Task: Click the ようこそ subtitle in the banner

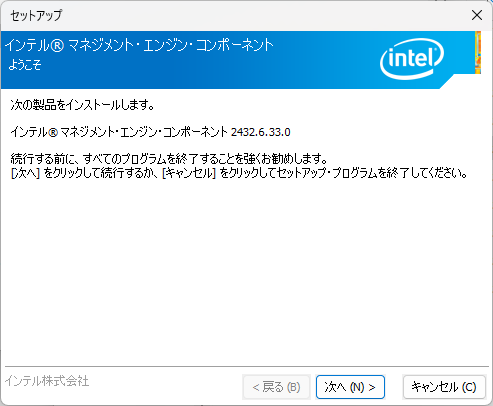Action: 25,65
